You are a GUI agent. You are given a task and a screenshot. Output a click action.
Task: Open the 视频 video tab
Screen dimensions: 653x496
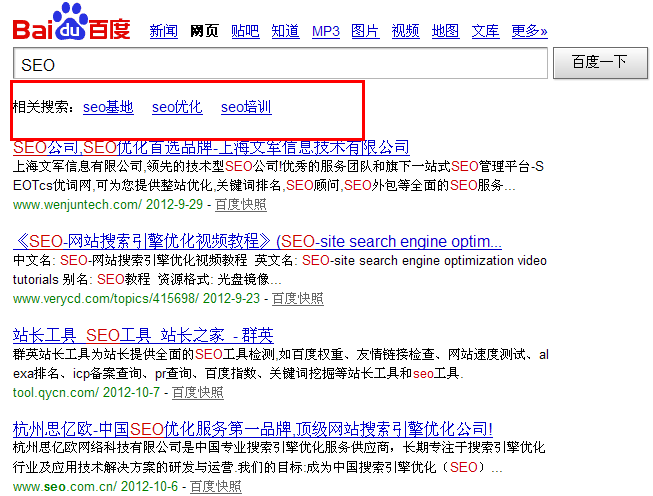pos(405,32)
